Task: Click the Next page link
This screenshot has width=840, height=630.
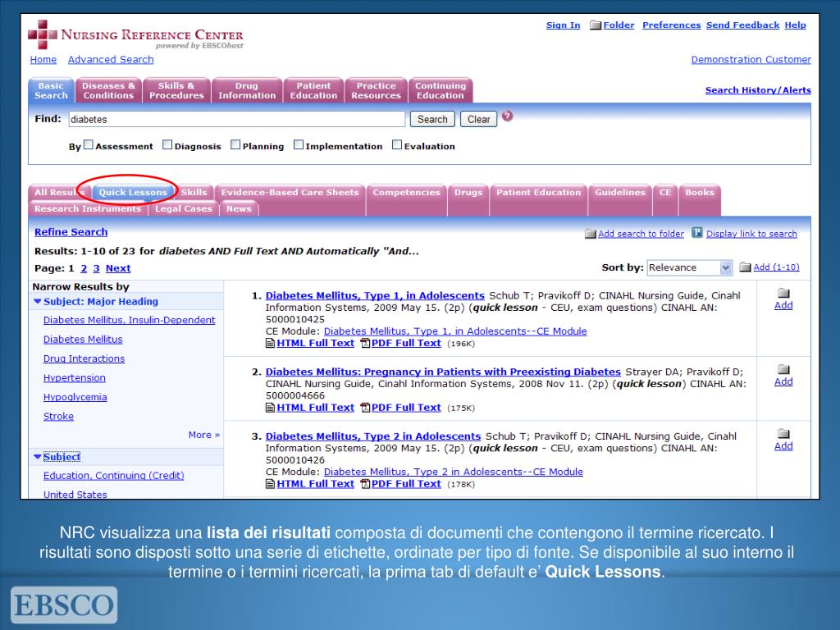Action: [118, 268]
